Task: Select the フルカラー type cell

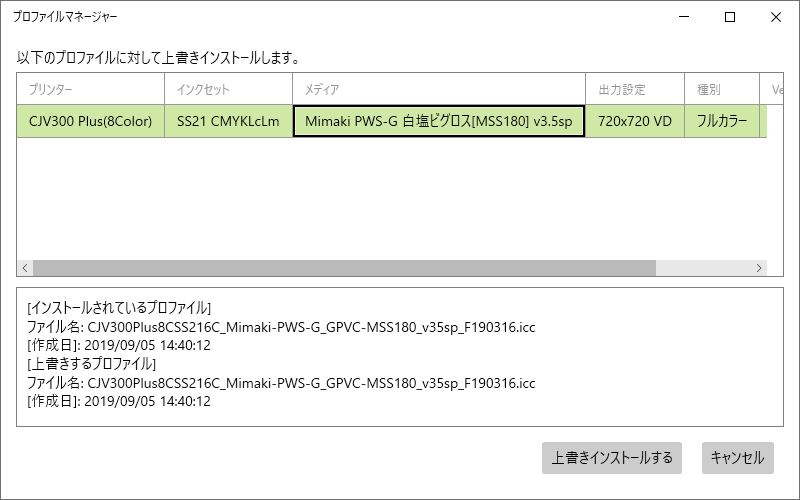Action: [722, 121]
